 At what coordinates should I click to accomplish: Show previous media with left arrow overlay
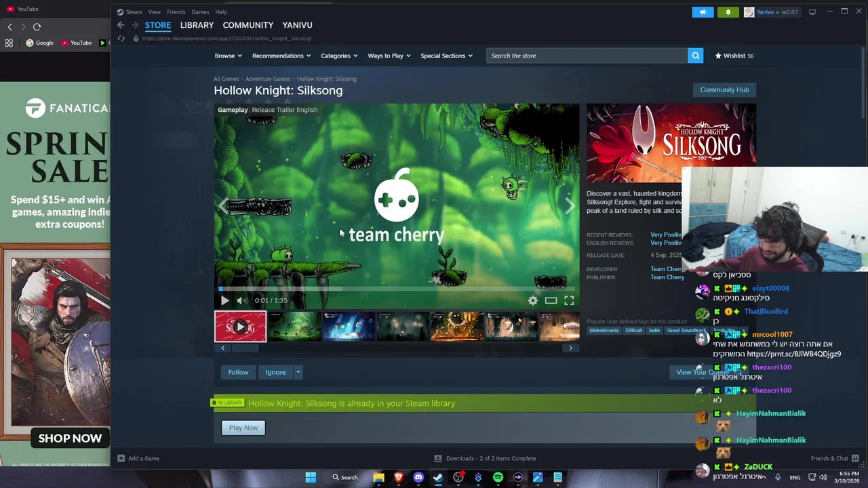[x=224, y=205]
